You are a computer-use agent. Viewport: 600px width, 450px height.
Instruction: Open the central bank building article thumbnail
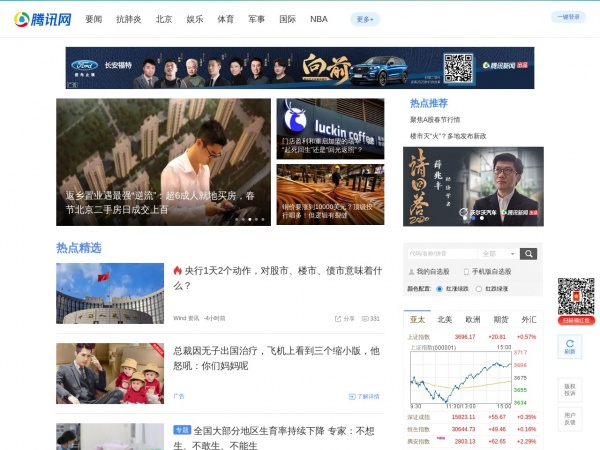110,293
